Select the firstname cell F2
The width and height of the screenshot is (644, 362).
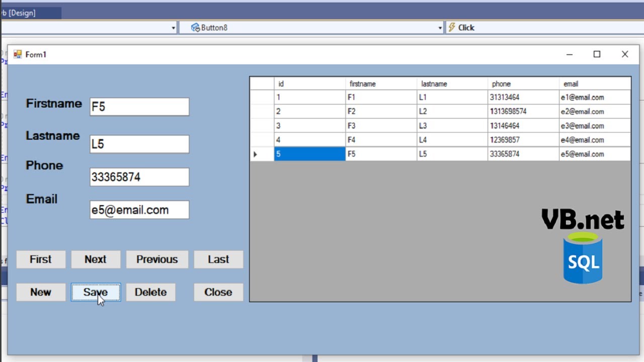pyautogui.click(x=381, y=112)
